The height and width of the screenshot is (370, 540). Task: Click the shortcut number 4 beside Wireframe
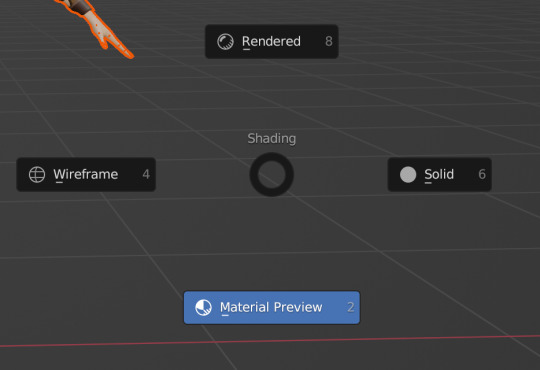[146, 174]
